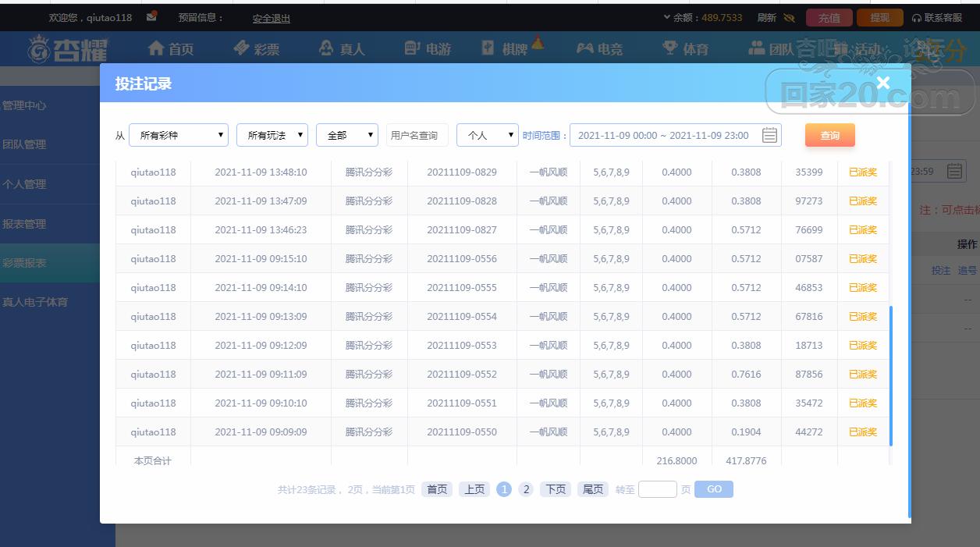
Task: Close the 投注记录 dialog with the X
Action: pos(882,83)
